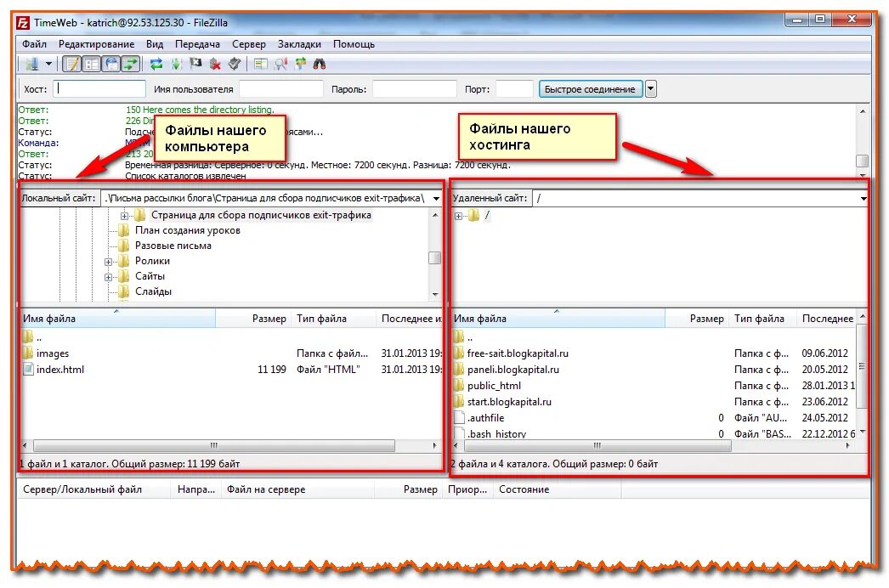This screenshot has height=588, width=889.
Task: Open the Локальный сайт path dropdown
Action: click(x=436, y=199)
